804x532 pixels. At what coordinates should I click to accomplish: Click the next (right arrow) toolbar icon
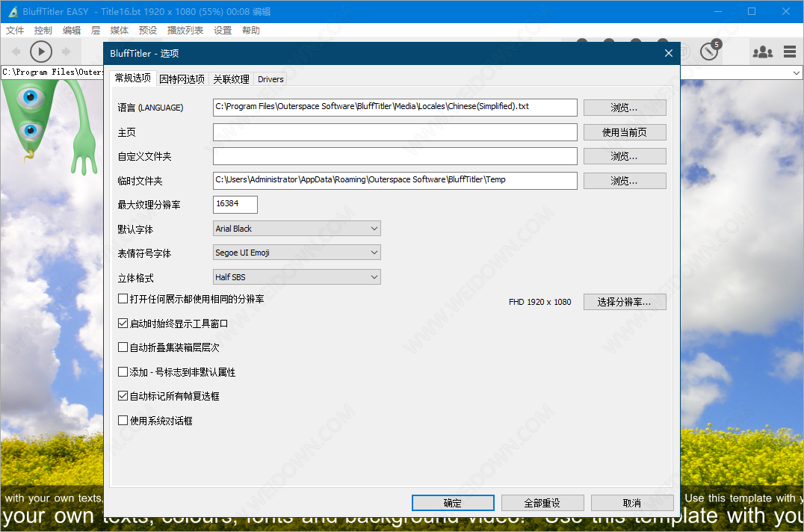[x=67, y=52]
